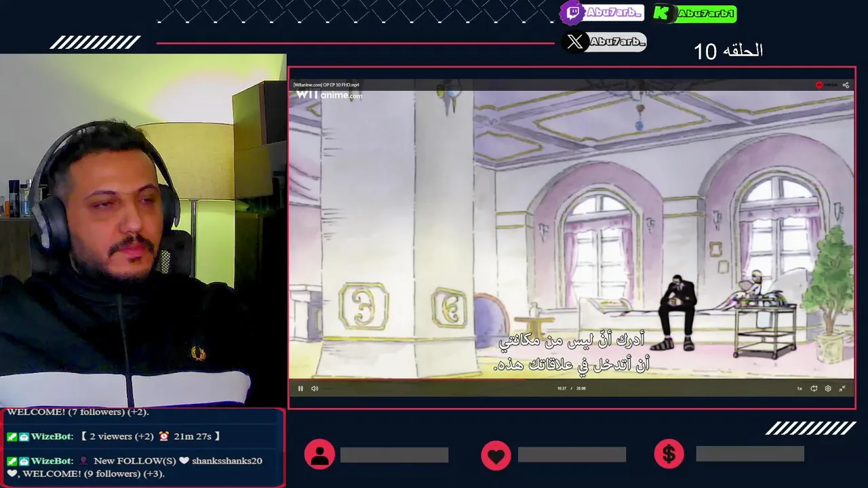Click the Arabic subtitle text on video
Screen dimensions: 868x488
tap(572, 352)
